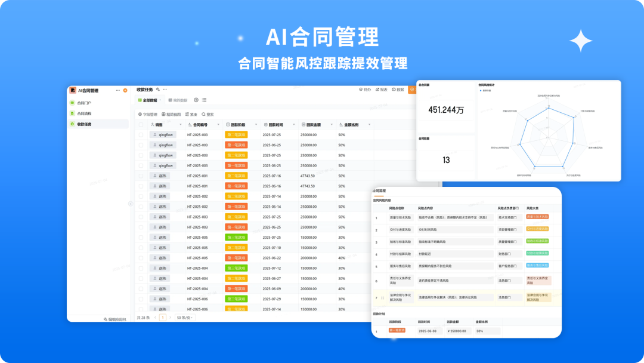Open 字段管理 field management
The image size is (644, 363).
tap(148, 114)
